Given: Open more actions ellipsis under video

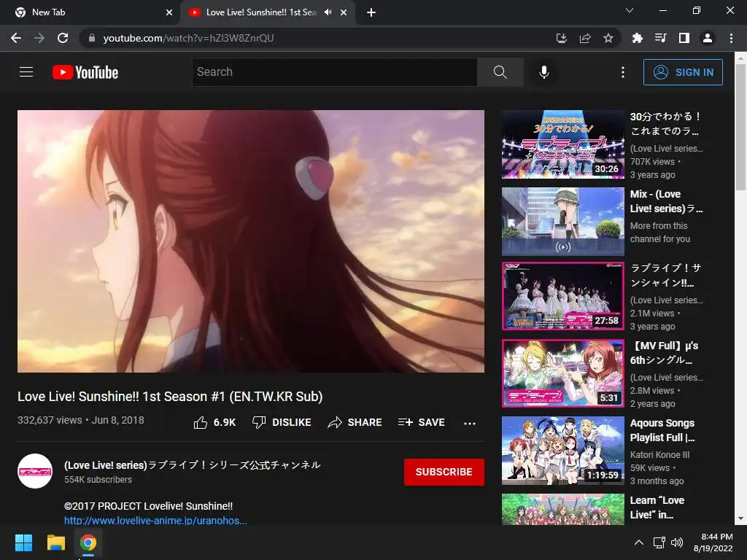Looking at the screenshot, I should point(470,423).
